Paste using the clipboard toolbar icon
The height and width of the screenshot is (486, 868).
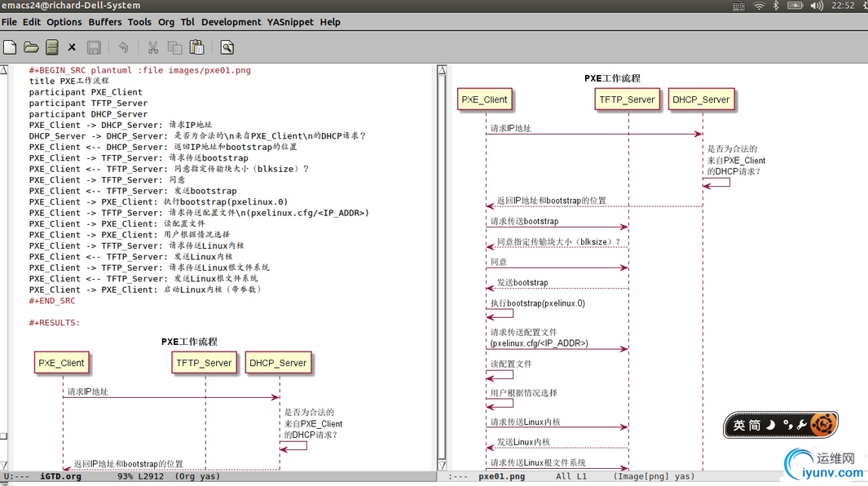pos(196,47)
